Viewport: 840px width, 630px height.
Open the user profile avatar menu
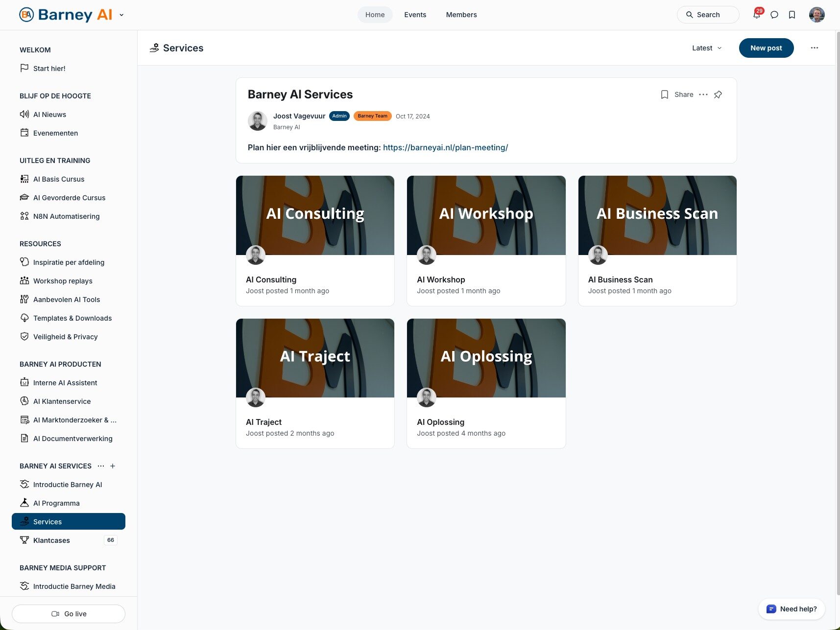click(x=816, y=15)
